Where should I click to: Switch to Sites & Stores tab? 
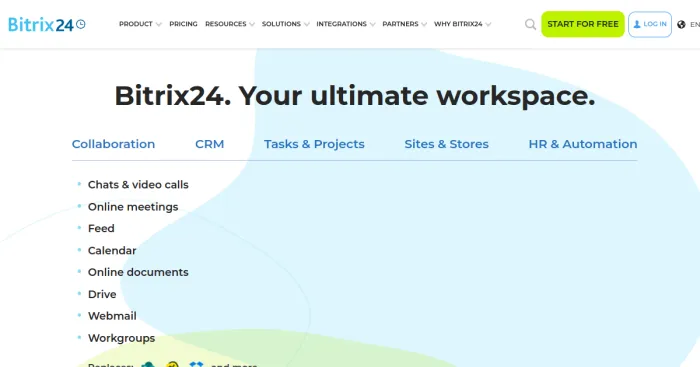(446, 144)
